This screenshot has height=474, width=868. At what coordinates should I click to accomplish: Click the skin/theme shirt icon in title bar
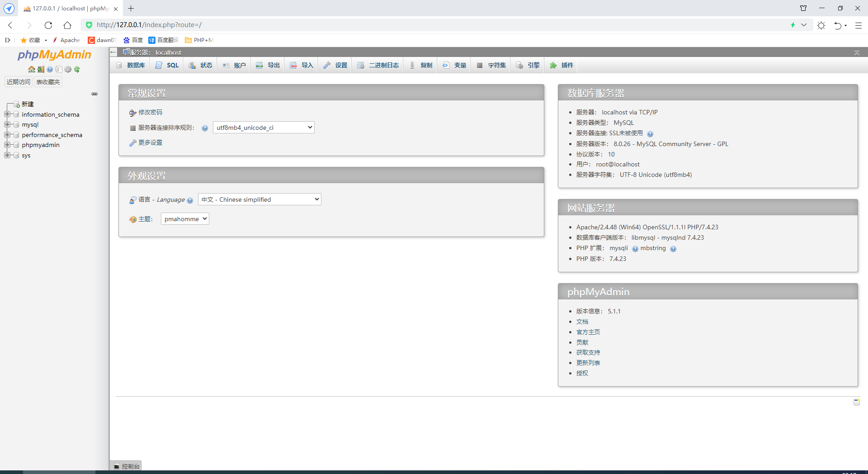point(803,8)
